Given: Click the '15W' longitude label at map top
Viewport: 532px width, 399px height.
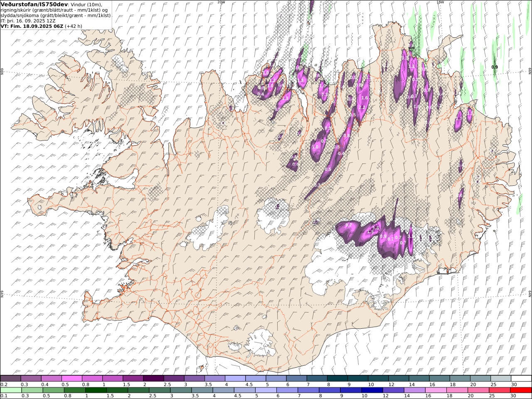Looking at the screenshot, I should 440,2.
